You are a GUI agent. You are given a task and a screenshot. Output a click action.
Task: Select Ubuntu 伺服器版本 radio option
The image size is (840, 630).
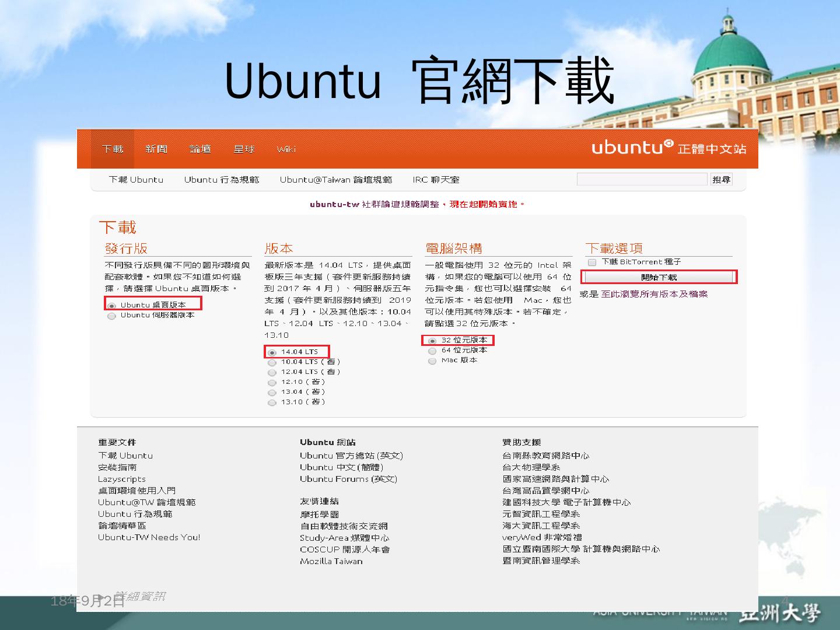[x=112, y=316]
